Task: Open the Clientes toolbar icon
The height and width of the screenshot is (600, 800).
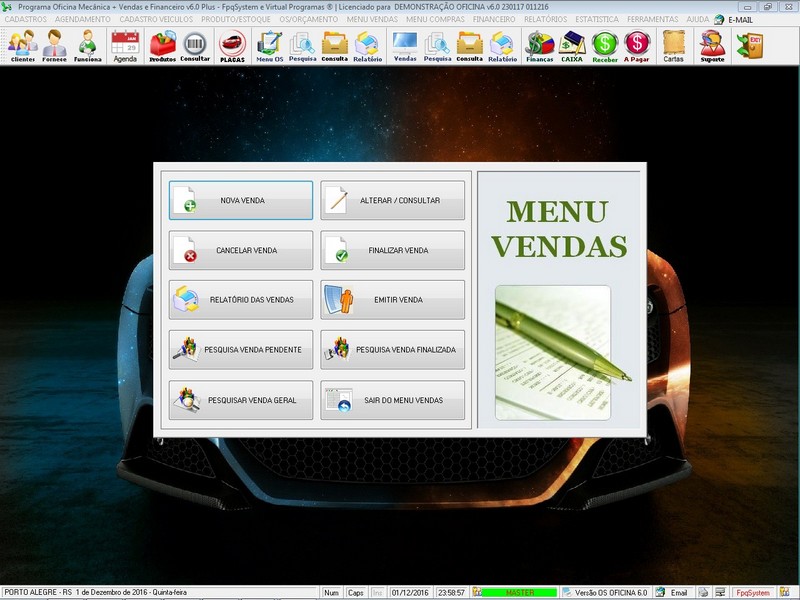Action: point(22,46)
